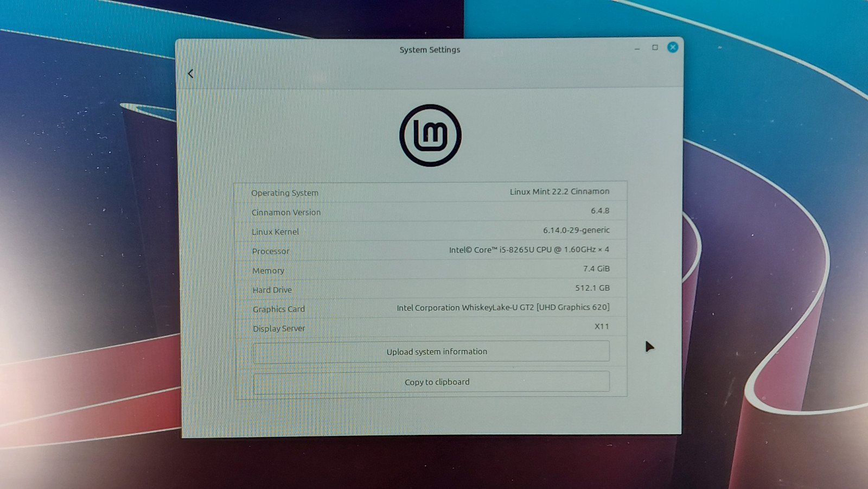Click the X11 display server value
This screenshot has height=489, width=868.
click(x=602, y=327)
